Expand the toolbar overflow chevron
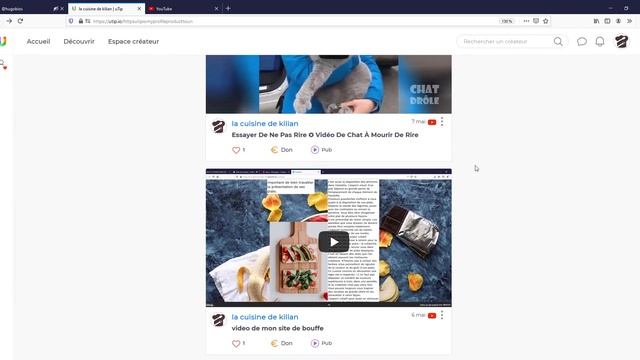 click(629, 21)
